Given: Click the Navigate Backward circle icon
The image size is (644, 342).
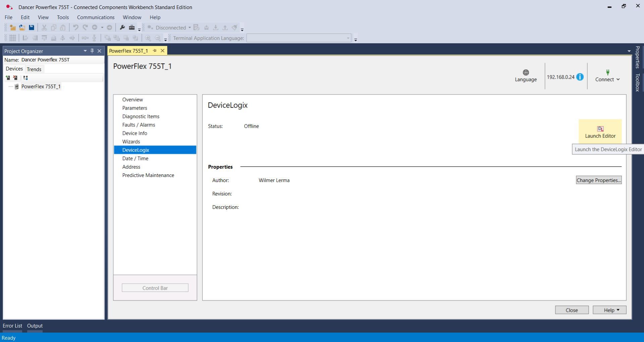Looking at the screenshot, I should pos(95,27).
